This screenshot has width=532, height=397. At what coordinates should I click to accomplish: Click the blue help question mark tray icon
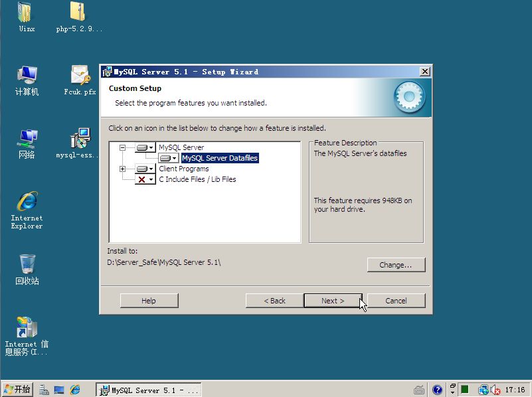tap(437, 390)
